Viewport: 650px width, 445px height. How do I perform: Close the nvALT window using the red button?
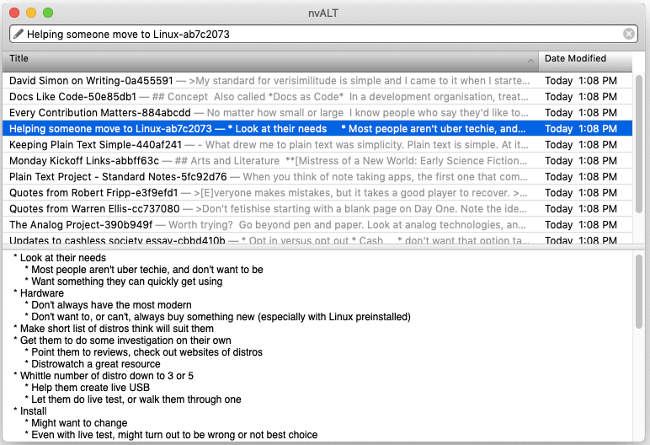13,12
